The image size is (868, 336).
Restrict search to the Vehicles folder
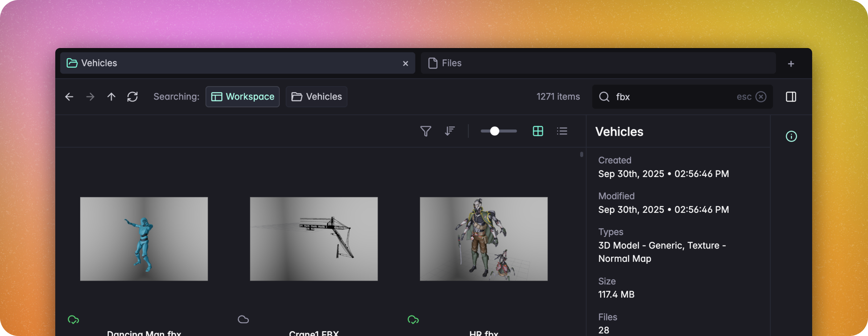tap(316, 97)
